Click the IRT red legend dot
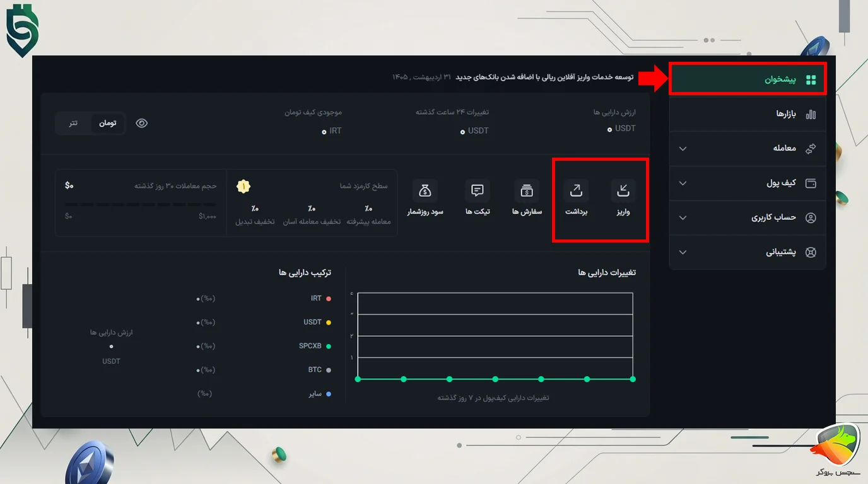Viewport: 868px width, 484px height. pos(329,299)
